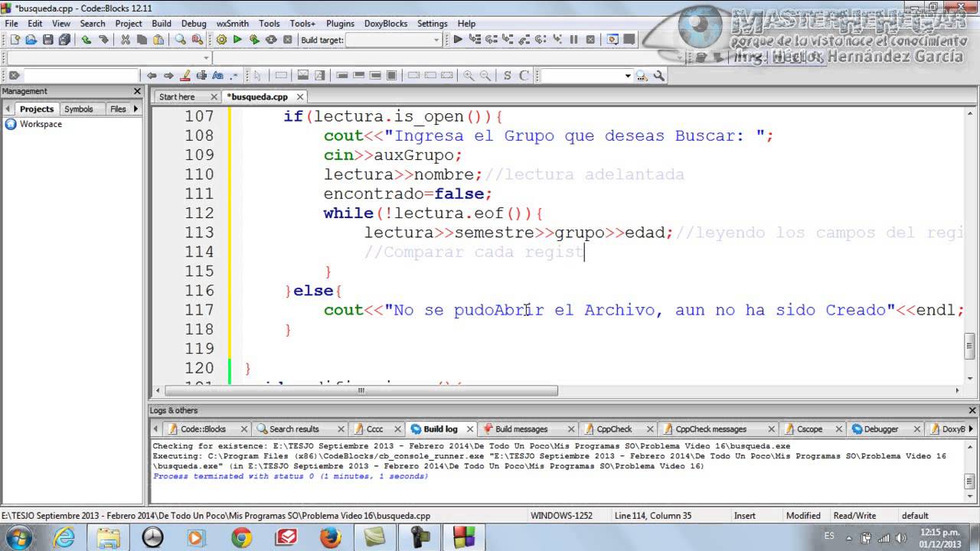Open the File menu
The width and height of the screenshot is (980, 551).
[x=11, y=24]
